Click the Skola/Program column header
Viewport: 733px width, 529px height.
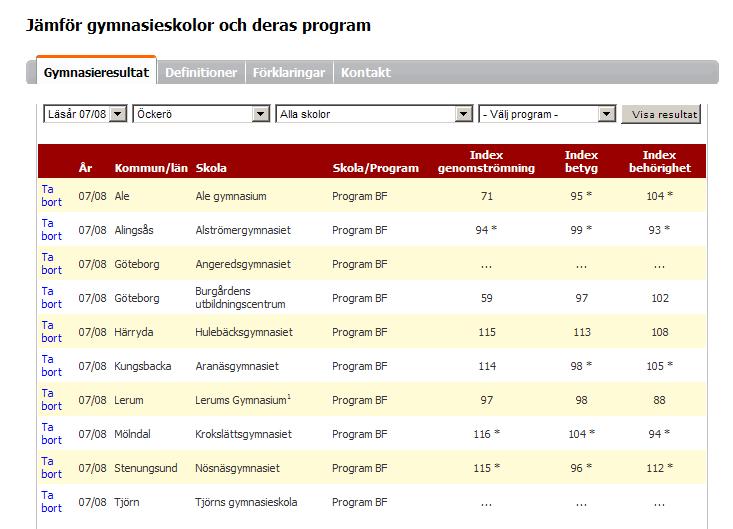click(x=375, y=168)
